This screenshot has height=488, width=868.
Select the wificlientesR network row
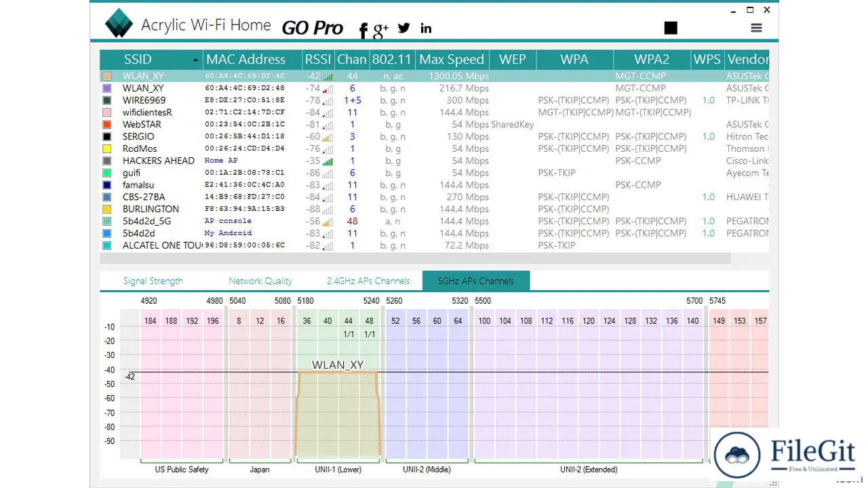[x=434, y=113]
